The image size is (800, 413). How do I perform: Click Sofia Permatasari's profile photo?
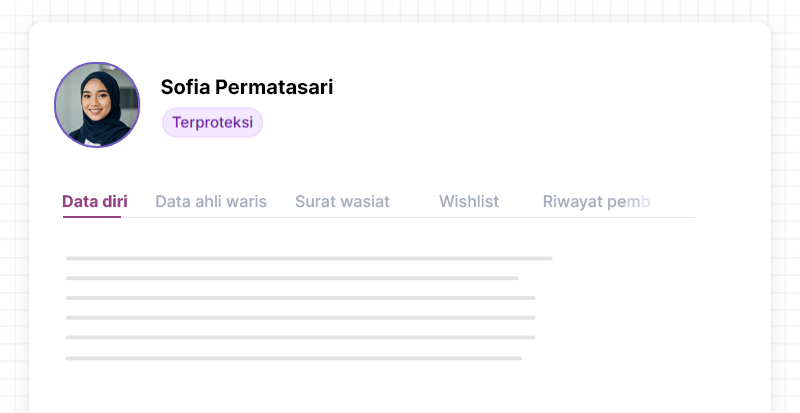pyautogui.click(x=97, y=105)
